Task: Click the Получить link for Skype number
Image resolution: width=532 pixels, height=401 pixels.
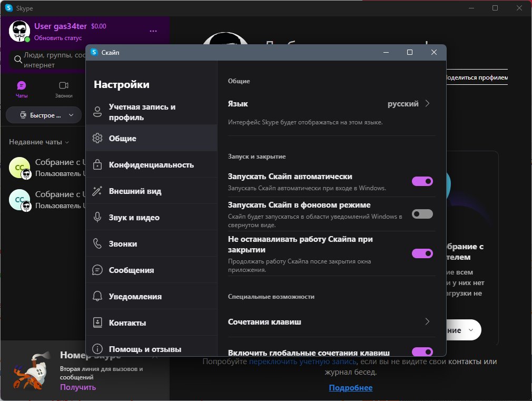Action: tap(78, 387)
